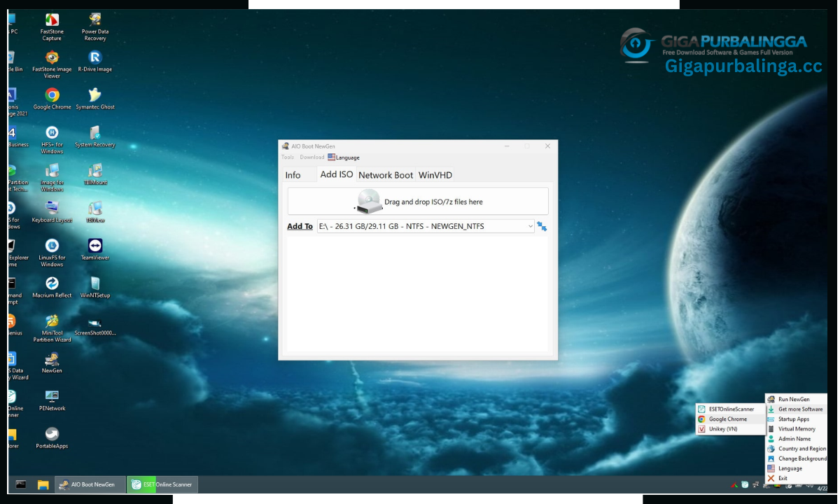Image resolution: width=840 pixels, height=504 pixels.
Task: Activate ESET Online Scanner taskbar button
Action: tap(163, 484)
